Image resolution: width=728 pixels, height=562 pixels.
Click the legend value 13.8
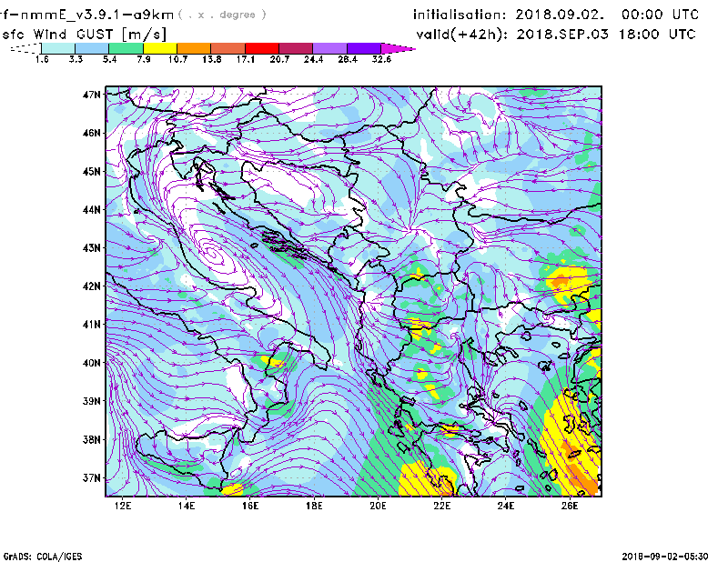(x=212, y=59)
